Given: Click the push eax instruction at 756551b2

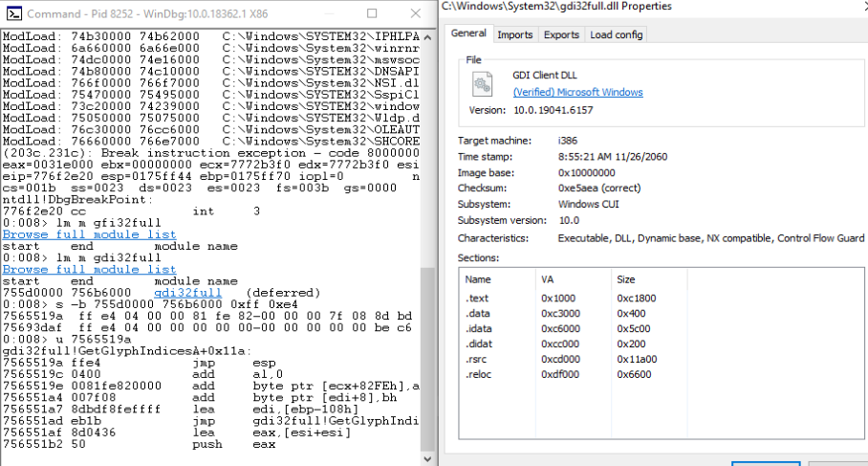Looking at the screenshot, I should click(x=140, y=444).
